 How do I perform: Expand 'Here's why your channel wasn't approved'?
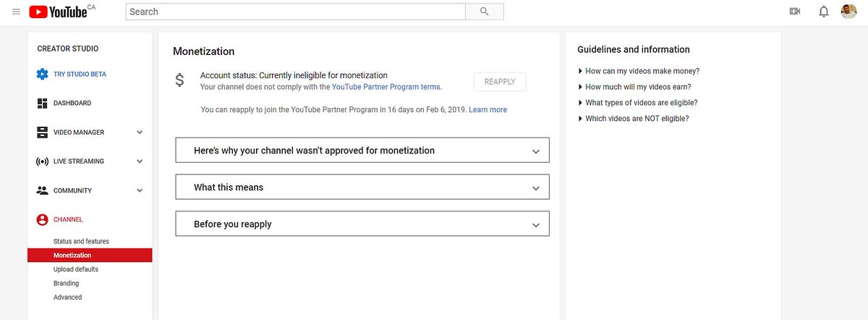(362, 150)
